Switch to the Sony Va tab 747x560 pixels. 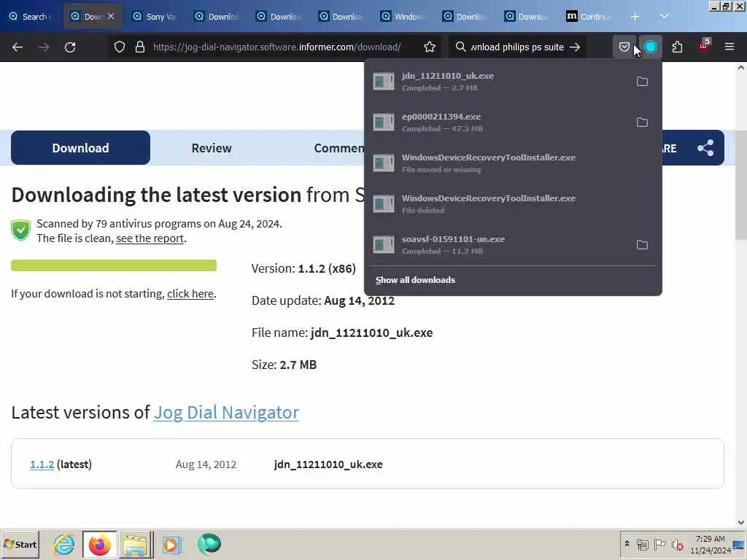154,17
